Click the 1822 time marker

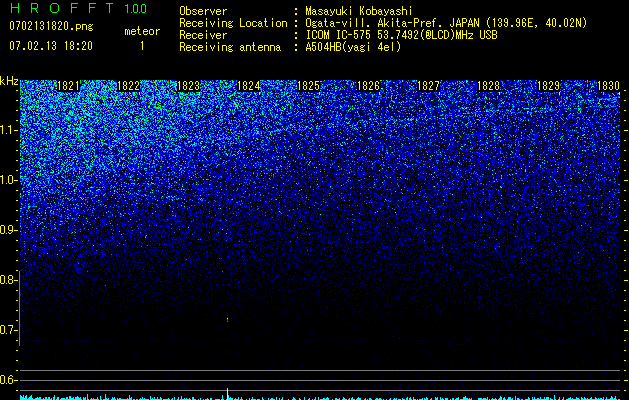click(128, 86)
